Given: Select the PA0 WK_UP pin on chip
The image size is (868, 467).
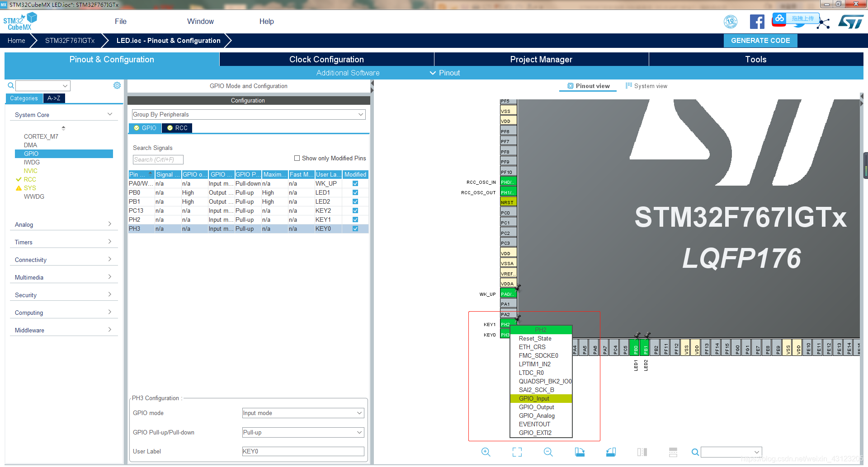Looking at the screenshot, I should [508, 294].
